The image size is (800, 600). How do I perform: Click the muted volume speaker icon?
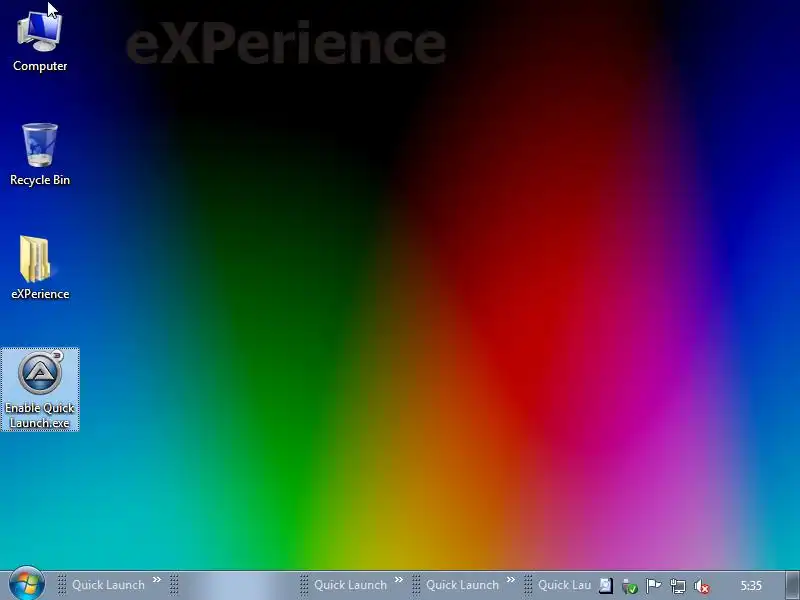tap(702, 586)
